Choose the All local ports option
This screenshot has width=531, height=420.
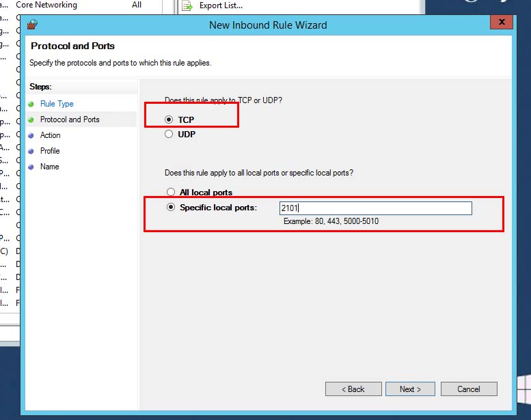171,193
